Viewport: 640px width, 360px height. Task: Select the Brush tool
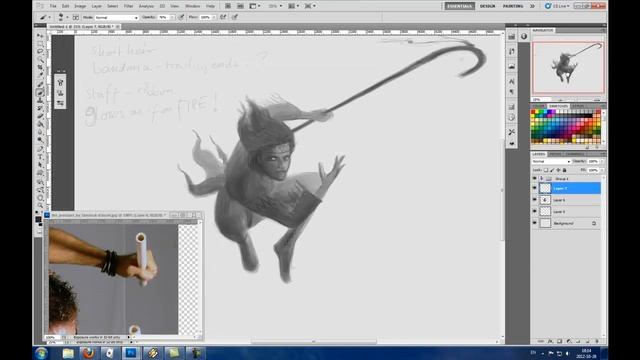(40, 93)
